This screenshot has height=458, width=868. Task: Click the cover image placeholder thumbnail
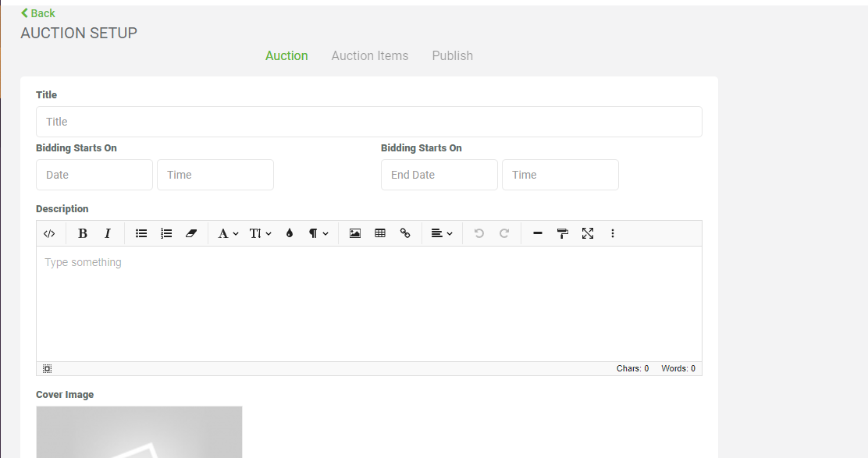point(139,432)
